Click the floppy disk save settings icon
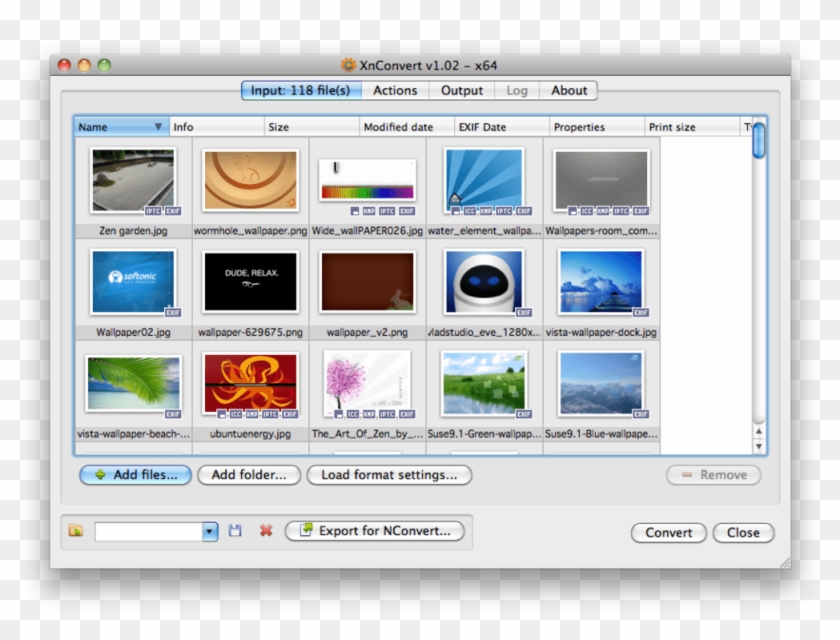The height and width of the screenshot is (640, 840). coord(234,531)
